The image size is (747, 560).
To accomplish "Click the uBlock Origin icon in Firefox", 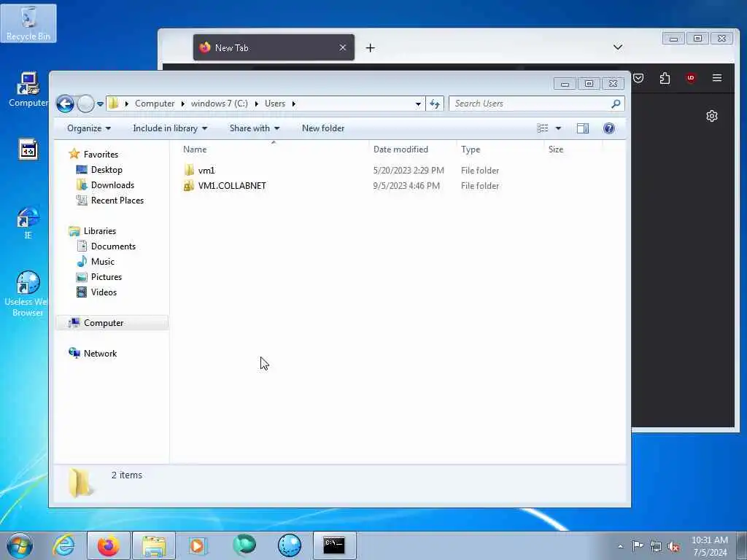I will click(x=691, y=78).
